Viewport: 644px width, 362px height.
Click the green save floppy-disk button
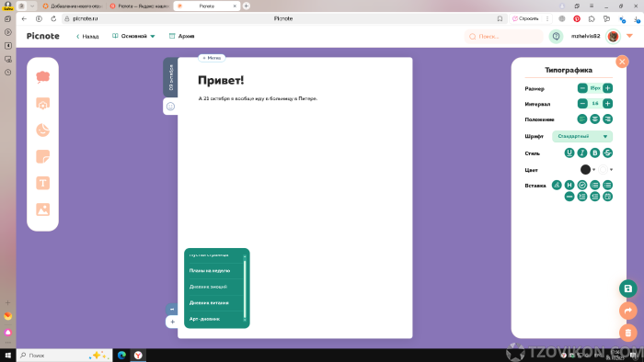628,288
